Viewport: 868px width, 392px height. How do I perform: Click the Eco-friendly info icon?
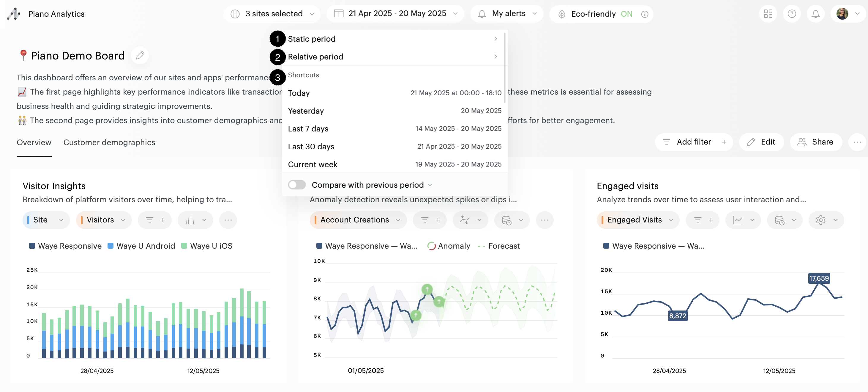(644, 14)
